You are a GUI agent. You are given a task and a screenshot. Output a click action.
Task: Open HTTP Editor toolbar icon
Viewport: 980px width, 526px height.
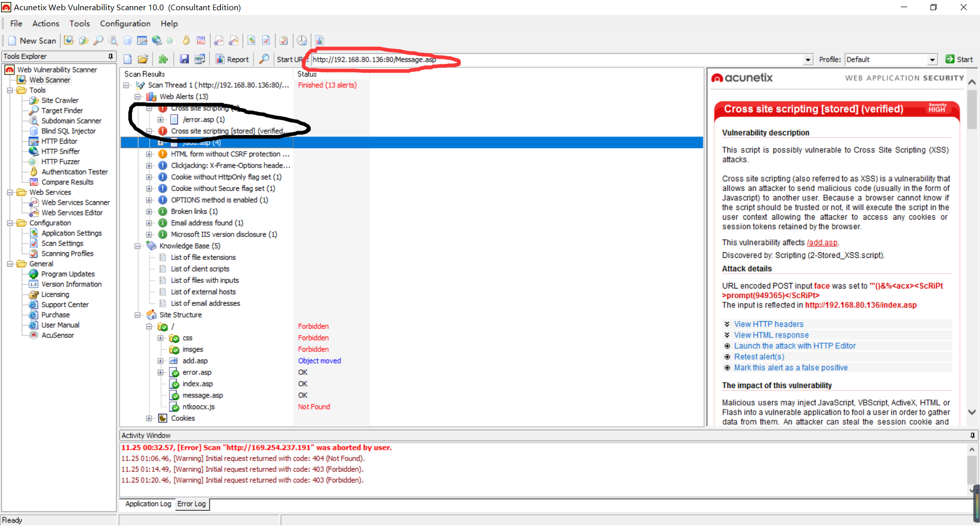click(x=142, y=40)
